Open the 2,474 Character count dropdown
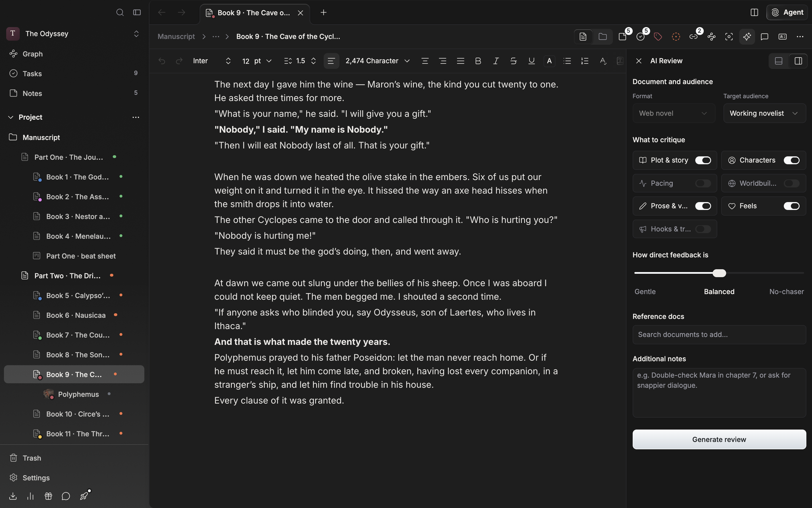 pos(378,61)
